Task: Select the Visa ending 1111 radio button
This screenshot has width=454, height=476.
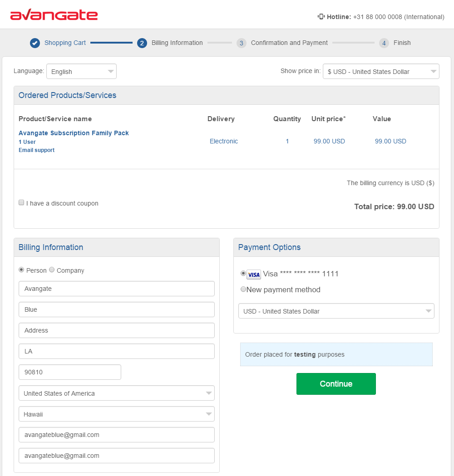Action: (243, 273)
